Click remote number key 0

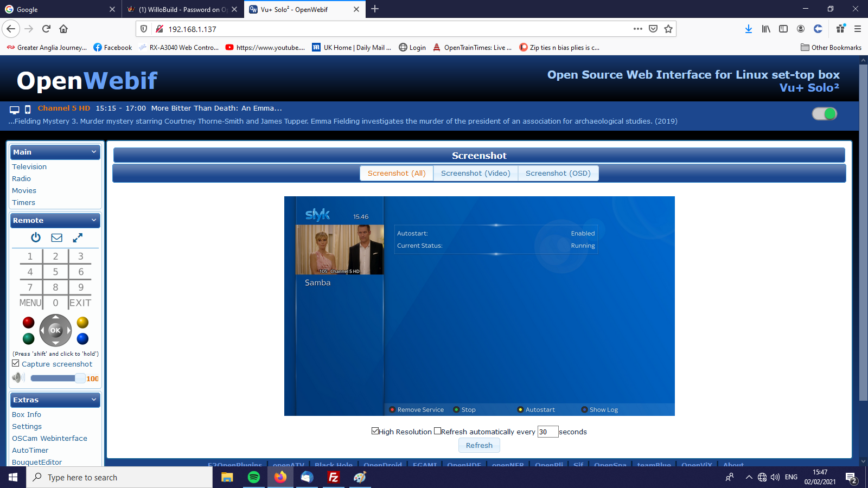point(55,303)
